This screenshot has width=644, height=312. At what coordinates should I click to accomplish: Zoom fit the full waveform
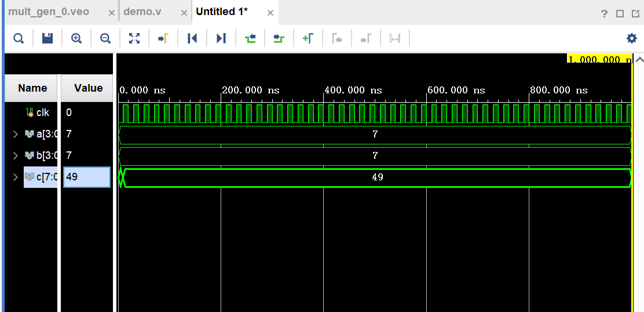click(134, 39)
